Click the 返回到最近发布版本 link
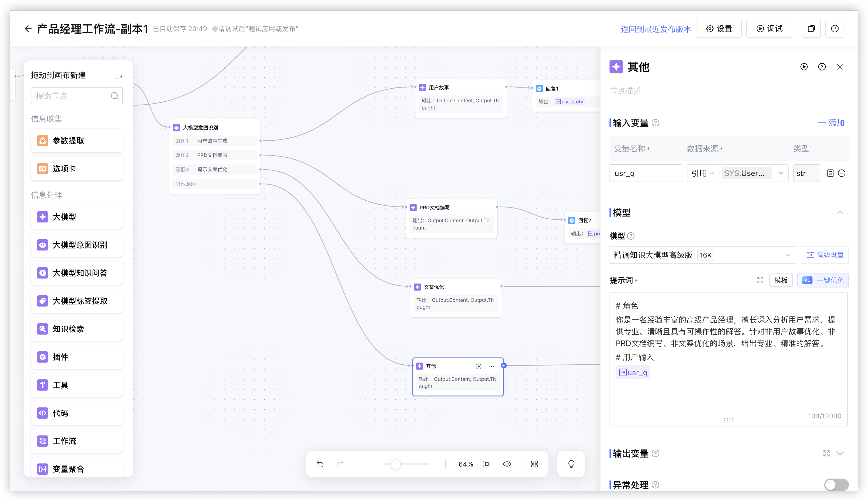Viewport: 868px width, 501px height. pyautogui.click(x=655, y=29)
